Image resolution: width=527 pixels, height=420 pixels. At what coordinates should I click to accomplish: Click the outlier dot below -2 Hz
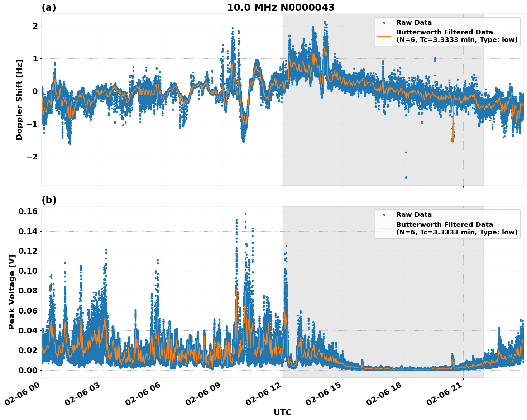point(406,177)
